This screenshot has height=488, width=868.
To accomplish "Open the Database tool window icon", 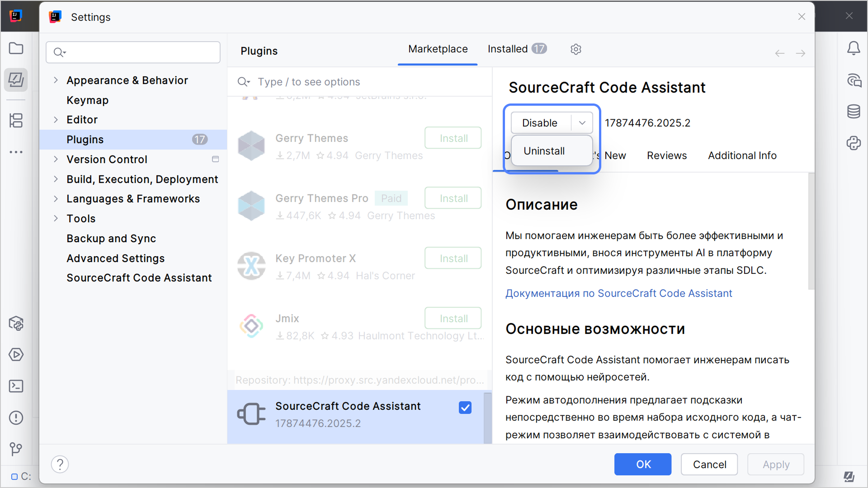I will pyautogui.click(x=854, y=112).
